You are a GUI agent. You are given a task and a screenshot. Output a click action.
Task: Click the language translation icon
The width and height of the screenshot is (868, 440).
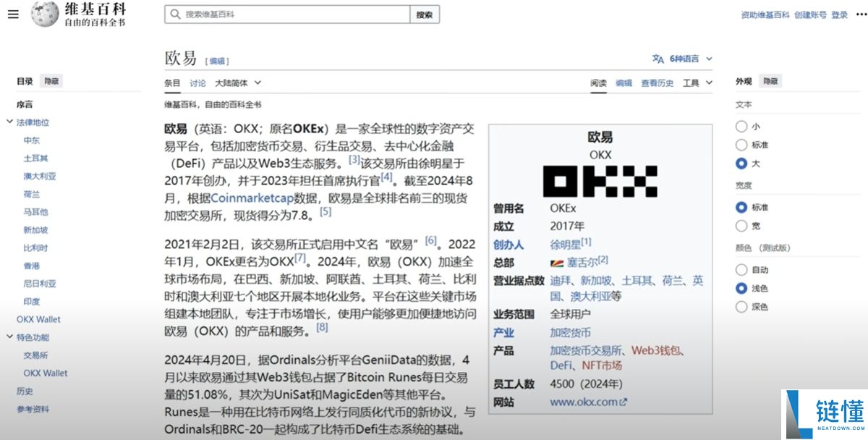(658, 59)
